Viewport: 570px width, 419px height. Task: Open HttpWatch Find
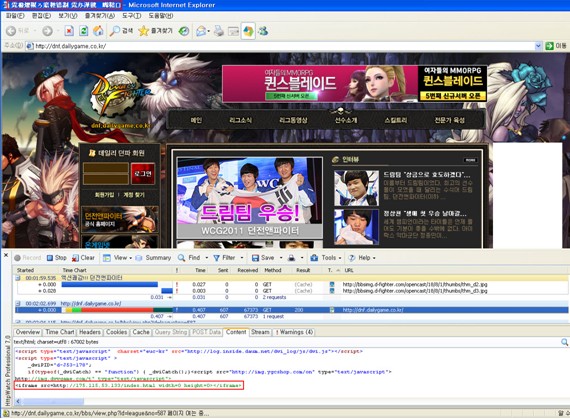(x=189, y=258)
